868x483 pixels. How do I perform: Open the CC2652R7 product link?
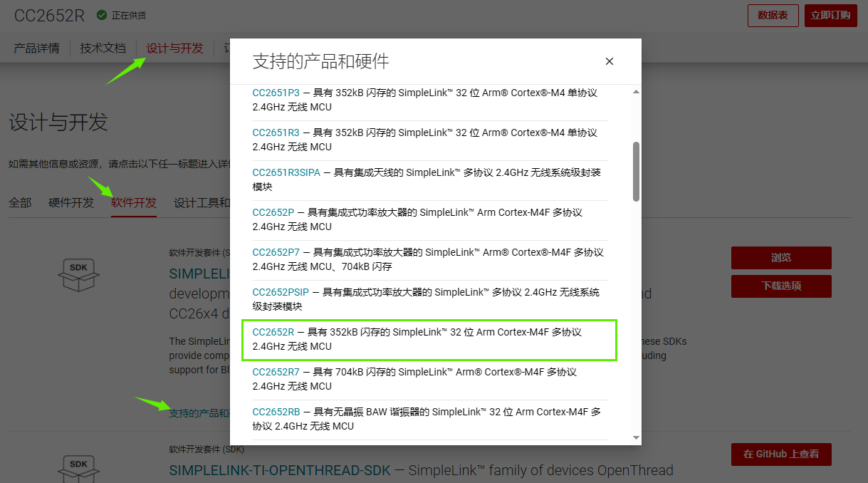click(x=276, y=372)
